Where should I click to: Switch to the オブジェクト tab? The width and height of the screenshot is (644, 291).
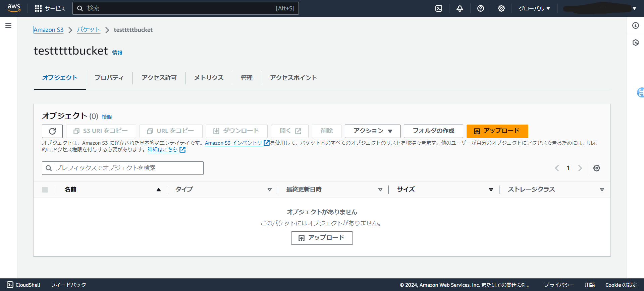[x=60, y=78]
